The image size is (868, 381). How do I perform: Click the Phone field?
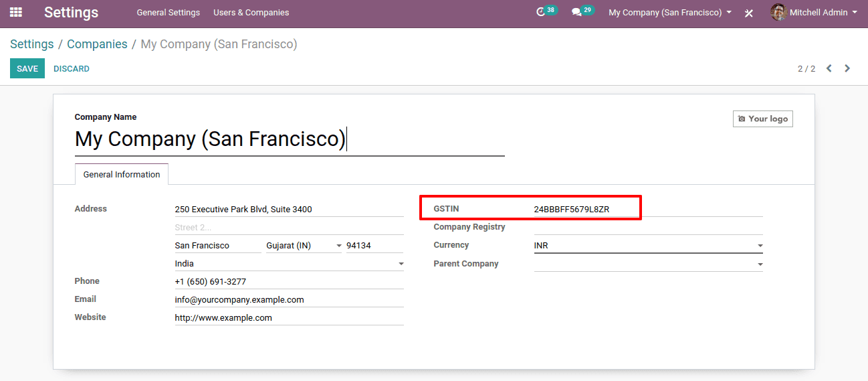[x=289, y=281]
